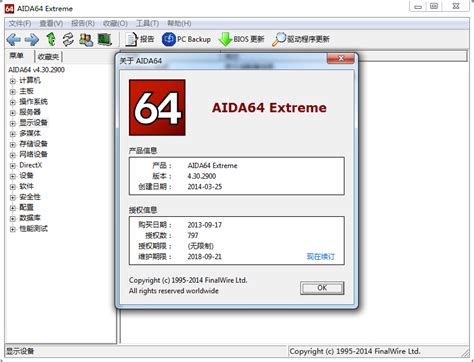Select root node AIDA64 v4.30.2900

(x=36, y=70)
